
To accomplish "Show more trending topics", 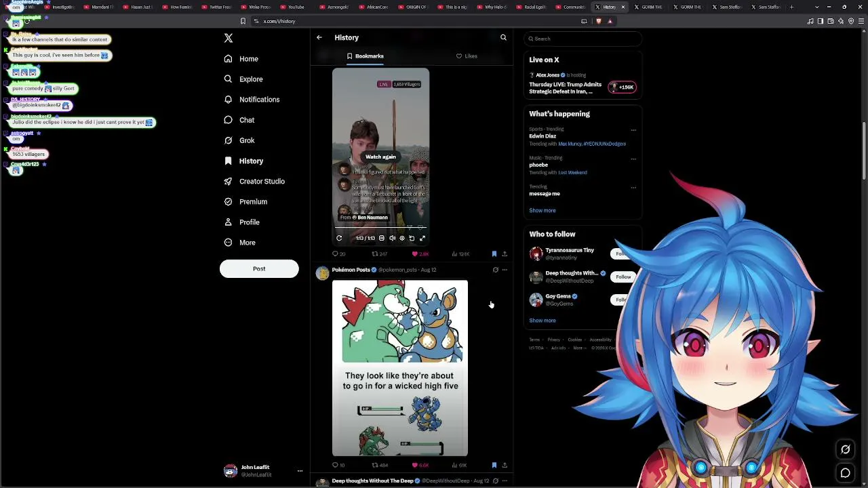I will click(542, 211).
